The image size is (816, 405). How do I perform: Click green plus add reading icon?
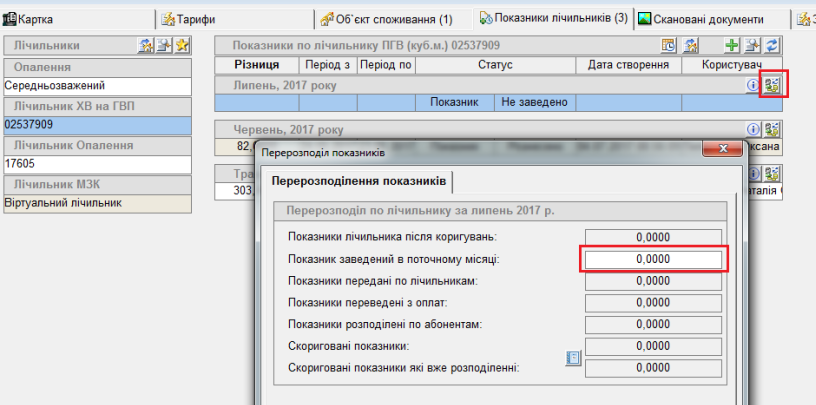[x=732, y=46]
